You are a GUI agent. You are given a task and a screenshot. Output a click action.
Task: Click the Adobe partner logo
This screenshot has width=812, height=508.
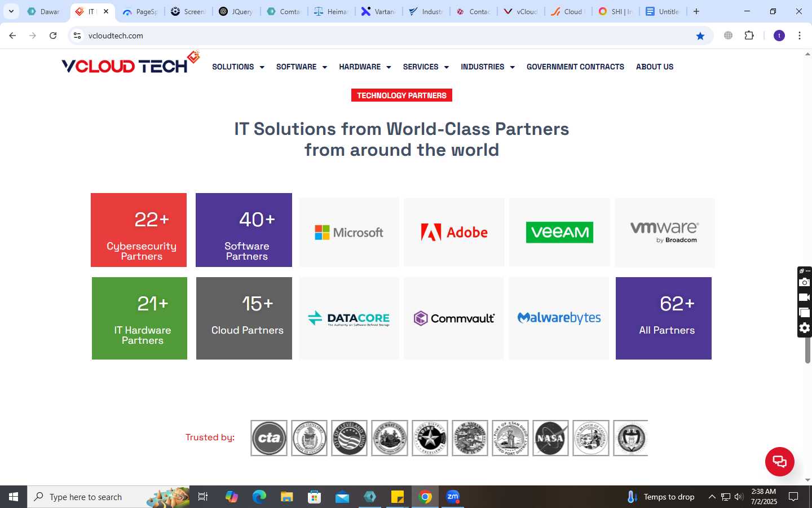tap(454, 232)
